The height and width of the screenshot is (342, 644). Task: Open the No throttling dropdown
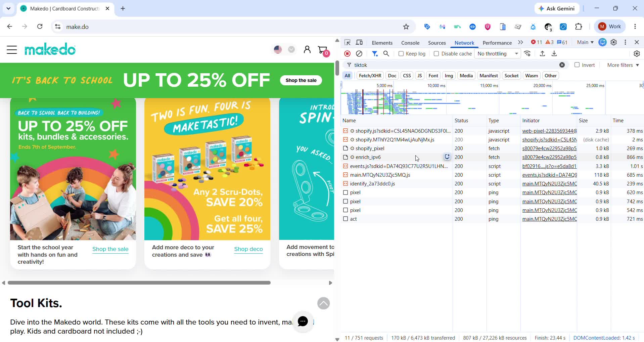[x=498, y=54]
